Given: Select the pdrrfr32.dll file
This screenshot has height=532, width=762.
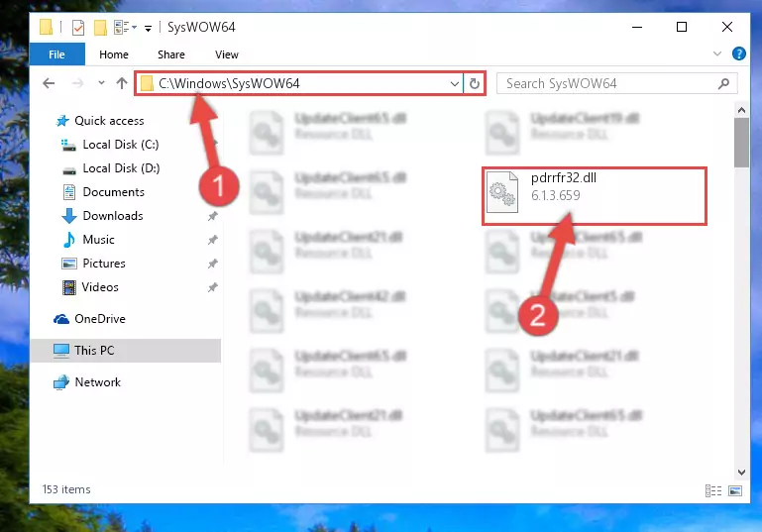Looking at the screenshot, I should [x=594, y=196].
